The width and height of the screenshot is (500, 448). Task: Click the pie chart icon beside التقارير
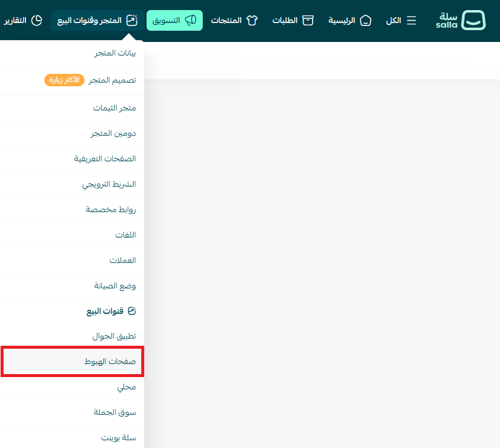tap(37, 21)
